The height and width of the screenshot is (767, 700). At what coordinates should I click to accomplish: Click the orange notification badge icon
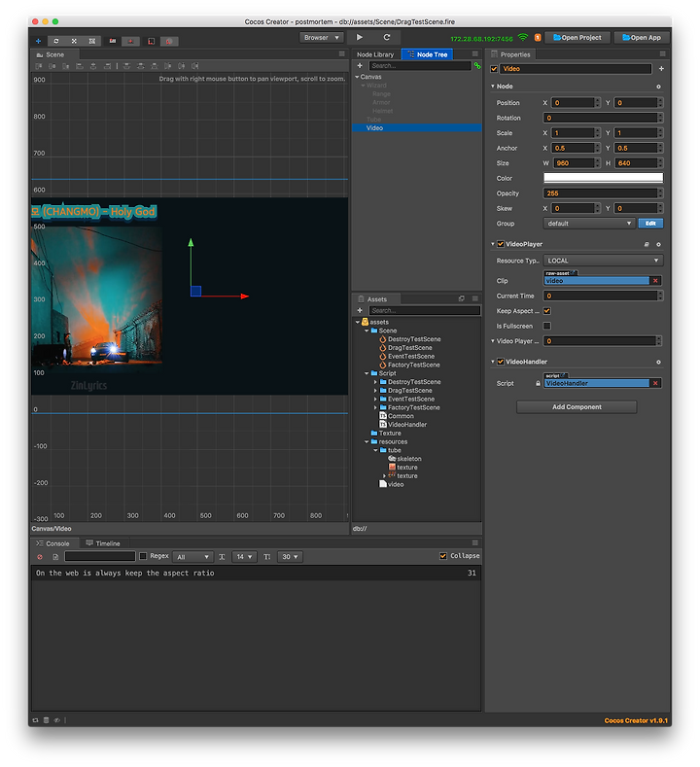(x=538, y=38)
